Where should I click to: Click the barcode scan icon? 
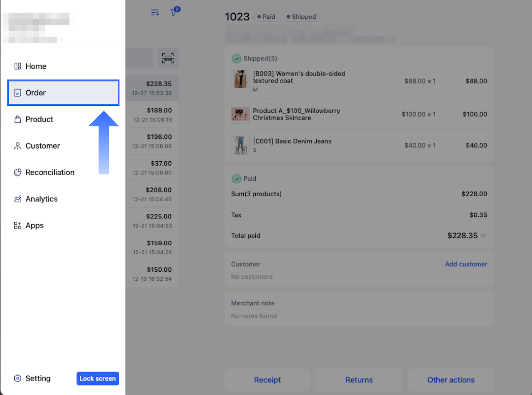[x=168, y=58]
